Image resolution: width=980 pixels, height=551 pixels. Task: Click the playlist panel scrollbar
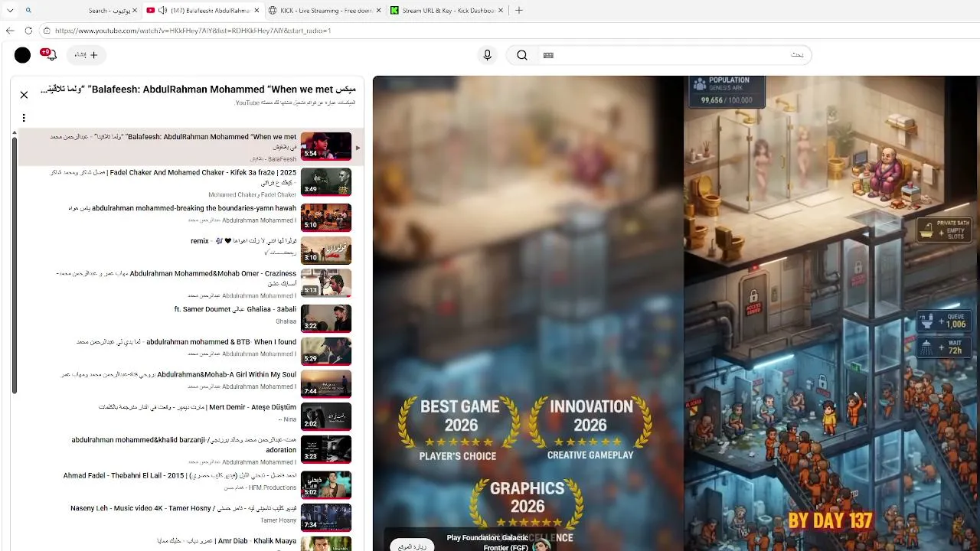(14, 266)
